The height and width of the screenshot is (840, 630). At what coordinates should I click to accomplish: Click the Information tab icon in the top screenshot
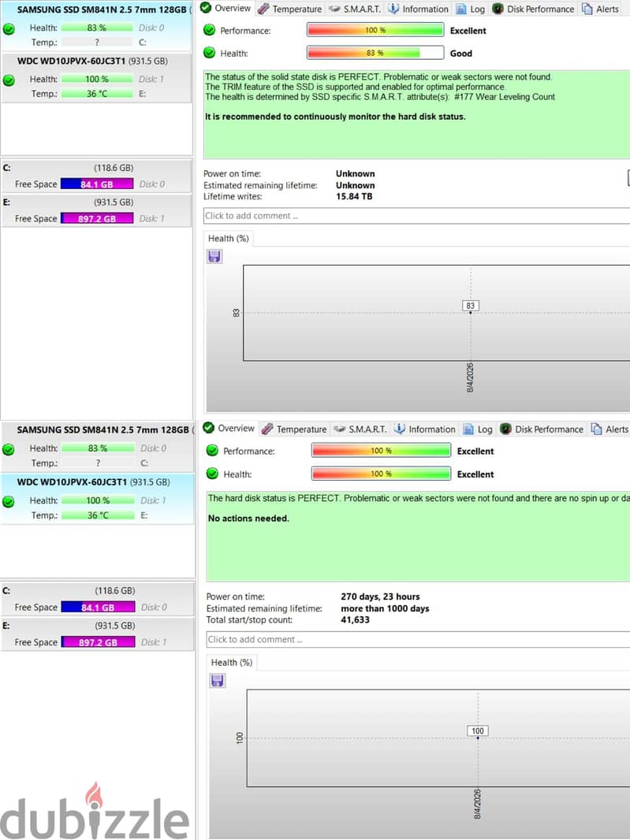393,9
